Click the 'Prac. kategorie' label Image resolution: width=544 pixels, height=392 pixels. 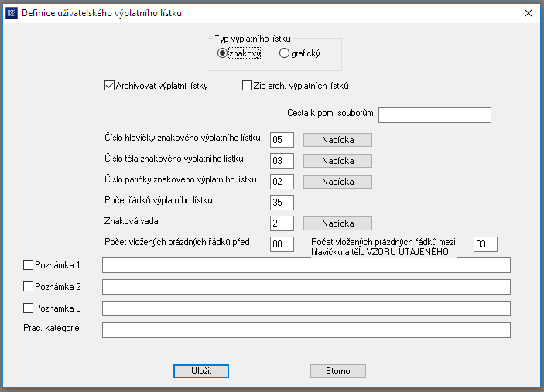coord(51,328)
